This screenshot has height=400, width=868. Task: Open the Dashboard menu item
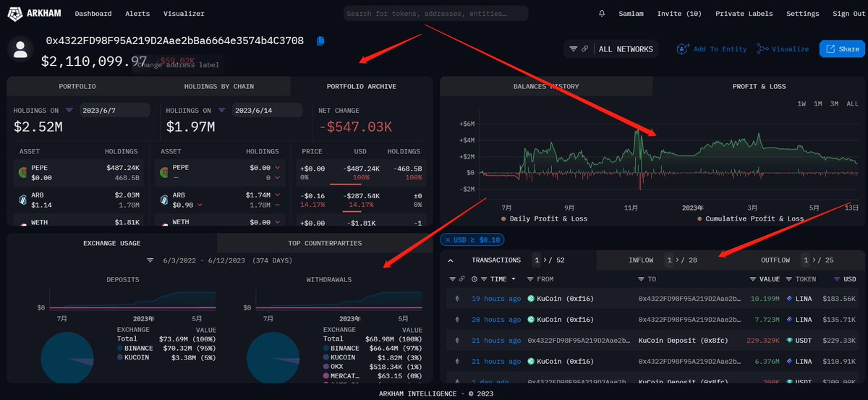pos(93,13)
